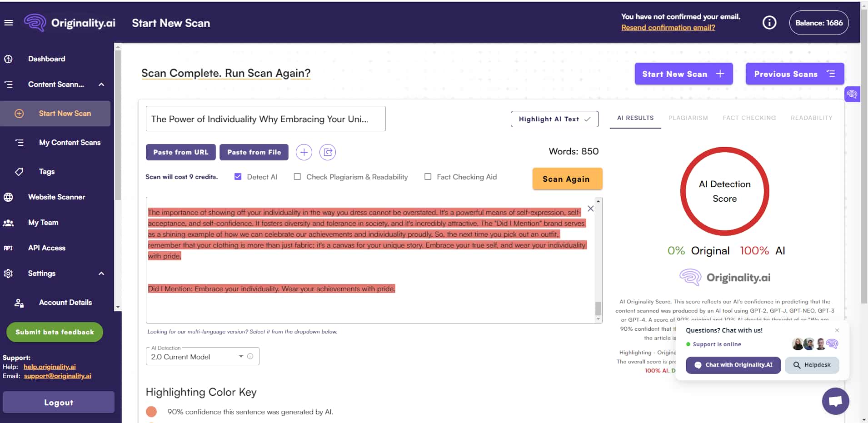Click the Helpdesk search button
Viewport: 868px width, 423px height.
(x=812, y=365)
